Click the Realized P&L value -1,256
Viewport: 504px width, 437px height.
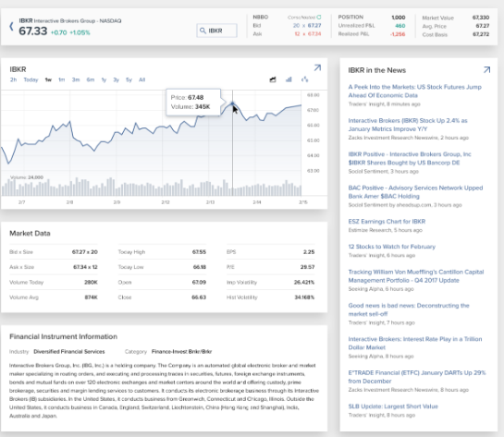pyautogui.click(x=398, y=34)
